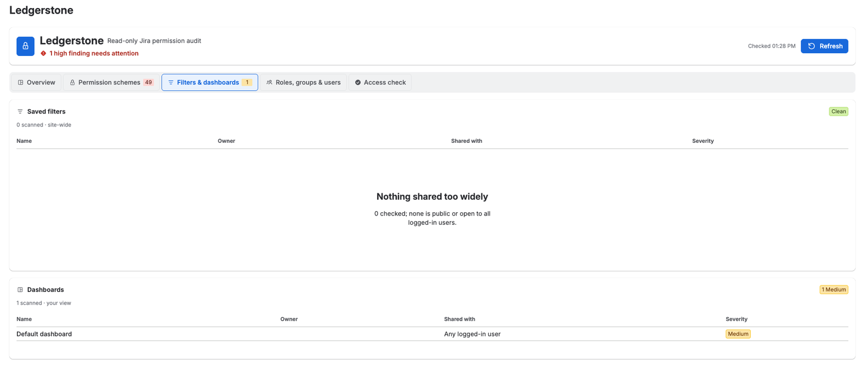Click the Overview tab grid icon

[x=21, y=83]
